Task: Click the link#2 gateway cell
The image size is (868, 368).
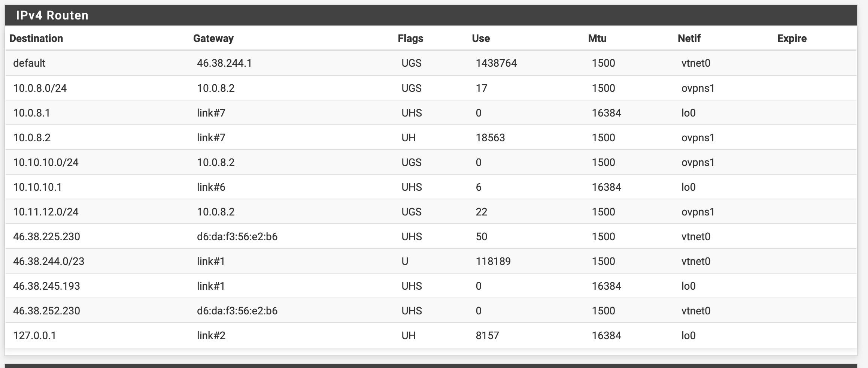Action: (211, 335)
